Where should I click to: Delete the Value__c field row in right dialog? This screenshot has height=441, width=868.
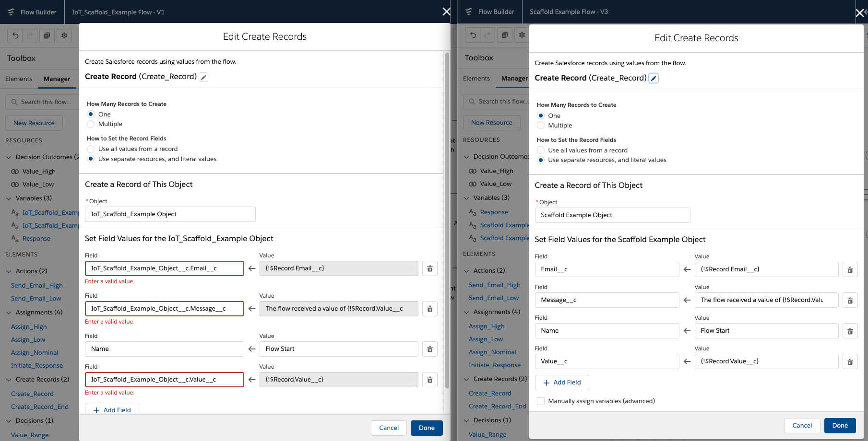tap(850, 361)
